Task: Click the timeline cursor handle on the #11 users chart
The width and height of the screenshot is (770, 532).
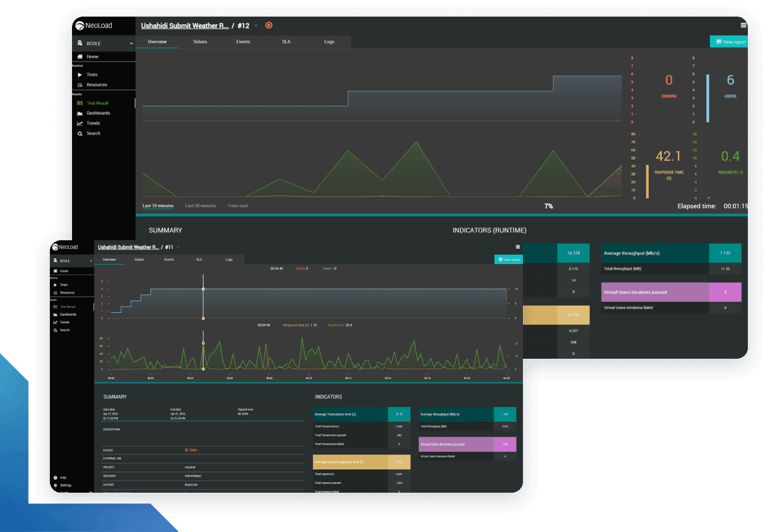Action: click(x=203, y=289)
